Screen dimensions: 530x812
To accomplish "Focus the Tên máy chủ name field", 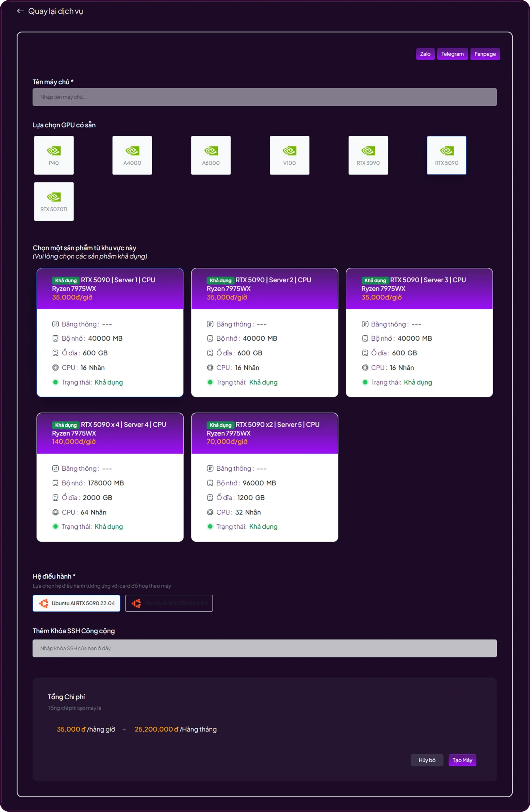I will [x=264, y=97].
